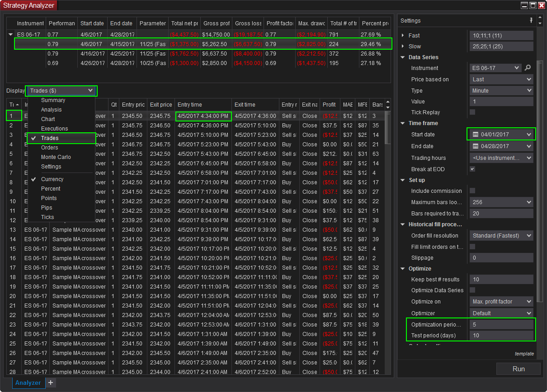Screen dimensions: 547x392
Task: Open the Optimize on dropdown
Action: point(501,302)
